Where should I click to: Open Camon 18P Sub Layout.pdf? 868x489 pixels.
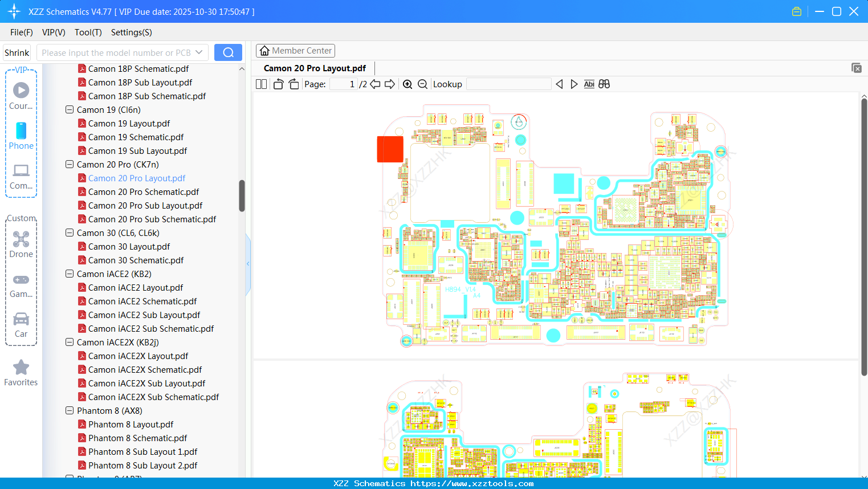point(140,82)
